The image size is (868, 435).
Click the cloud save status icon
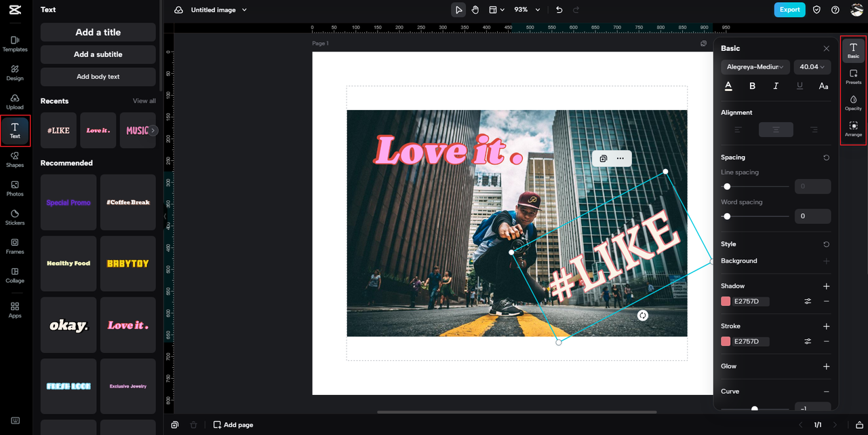pyautogui.click(x=178, y=10)
